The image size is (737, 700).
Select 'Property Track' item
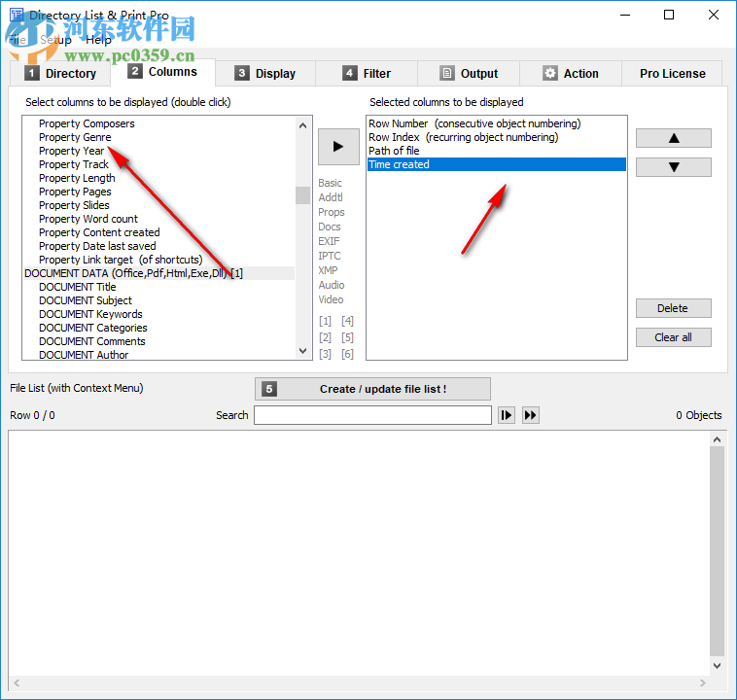[x=73, y=164]
